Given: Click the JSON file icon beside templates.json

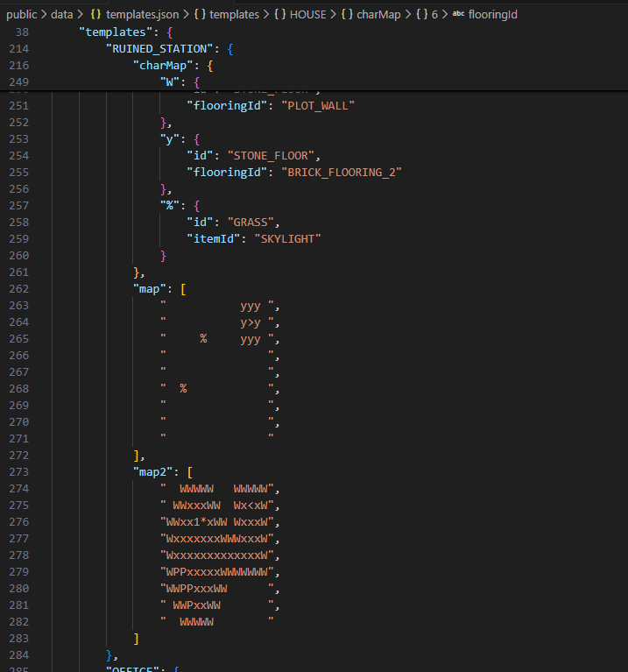Looking at the screenshot, I should click(95, 15).
